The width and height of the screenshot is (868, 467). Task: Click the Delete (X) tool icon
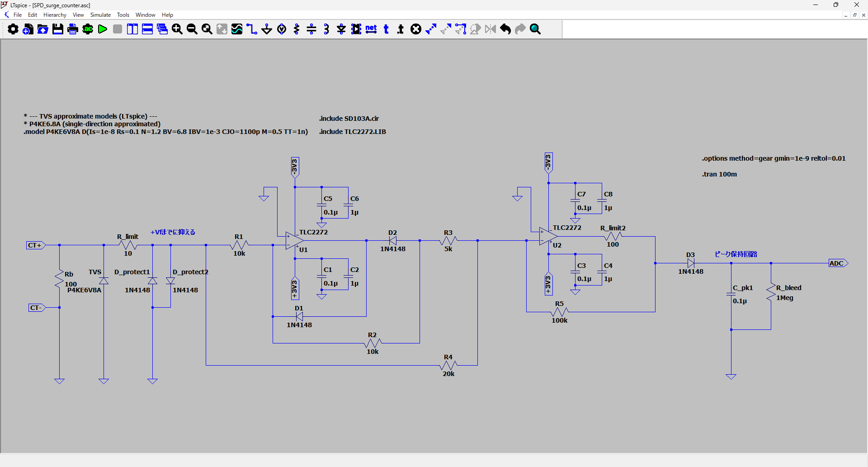click(416, 29)
